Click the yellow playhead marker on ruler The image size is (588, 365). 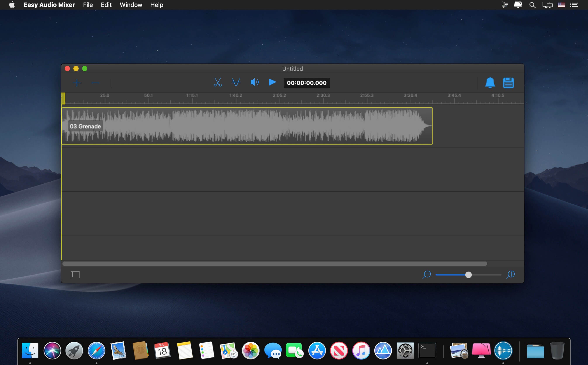[x=63, y=98]
